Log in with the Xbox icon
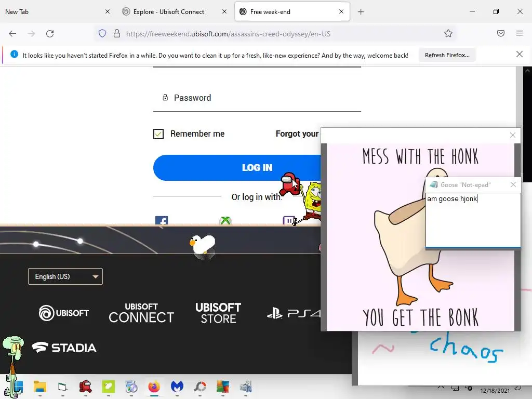This screenshot has height=399, width=532. (x=225, y=221)
